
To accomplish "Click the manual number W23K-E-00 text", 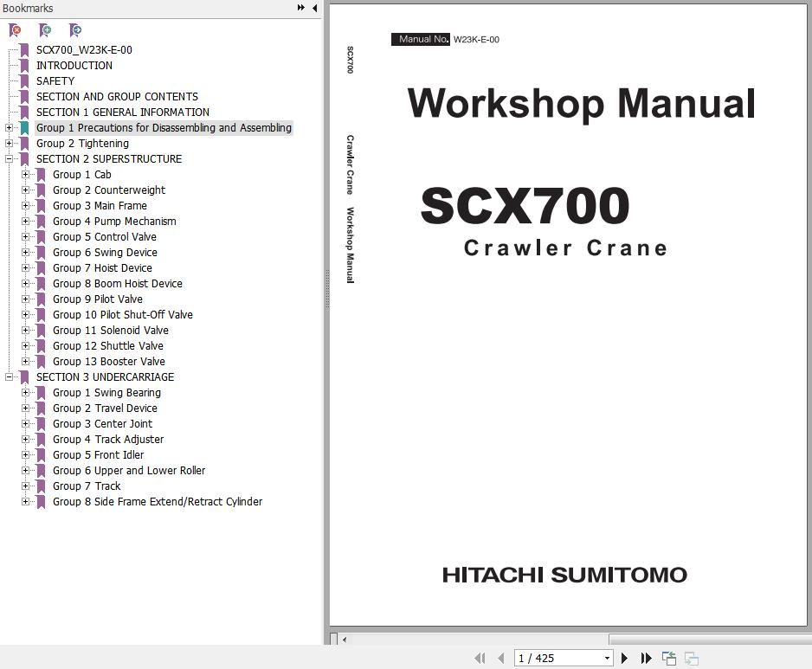I will pyautogui.click(x=476, y=39).
